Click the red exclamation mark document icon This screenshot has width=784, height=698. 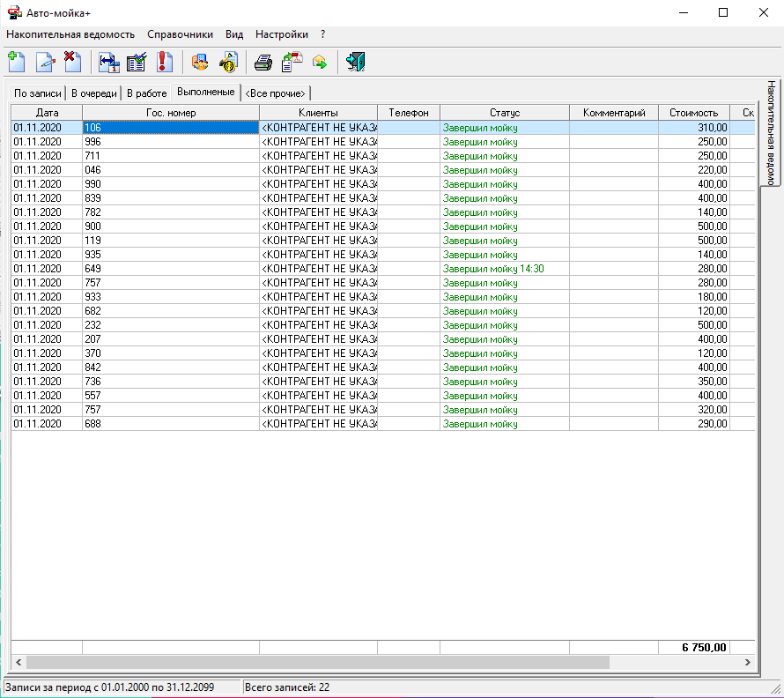(x=164, y=62)
